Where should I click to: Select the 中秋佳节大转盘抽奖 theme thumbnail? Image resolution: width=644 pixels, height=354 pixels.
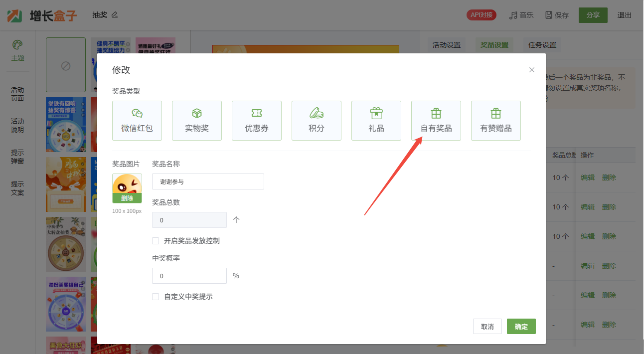tap(66, 244)
